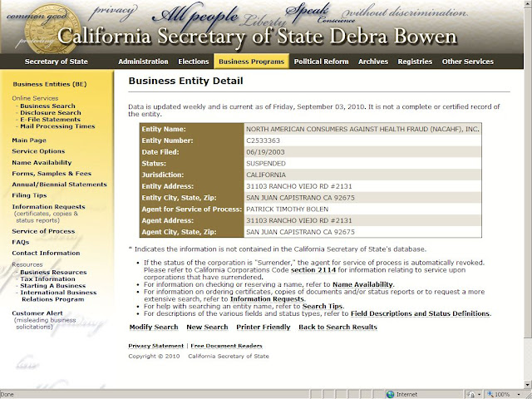532x399 pixels.
Task: Open the Customer Alert link
Action: click(37, 313)
